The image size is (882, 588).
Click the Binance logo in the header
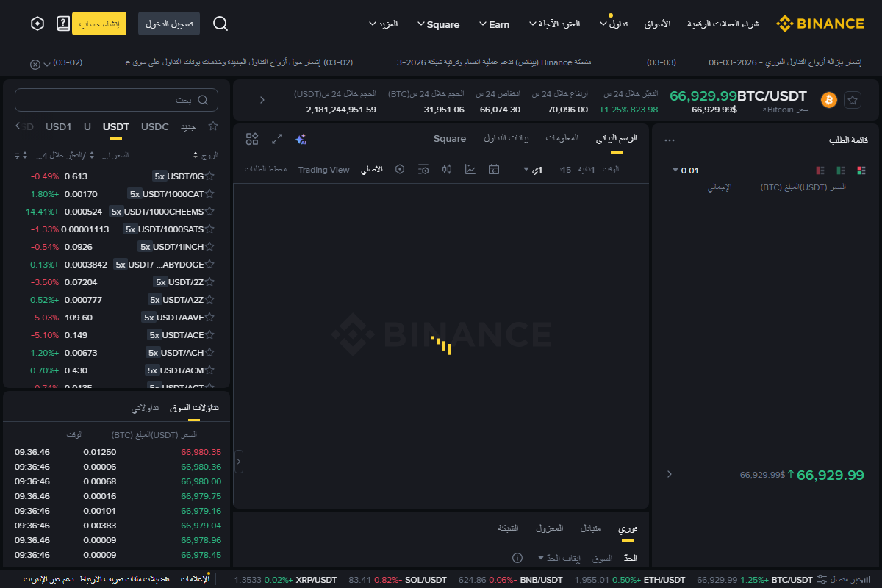[x=820, y=24]
